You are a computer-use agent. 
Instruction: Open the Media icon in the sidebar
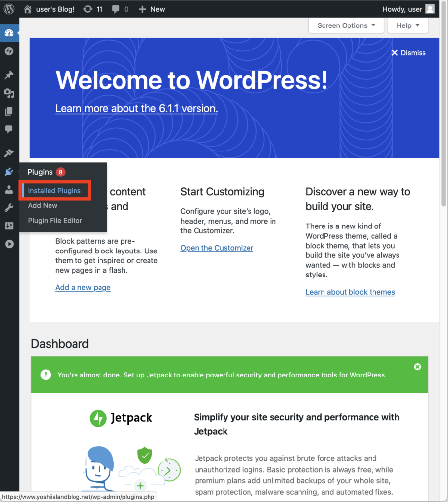(9, 93)
